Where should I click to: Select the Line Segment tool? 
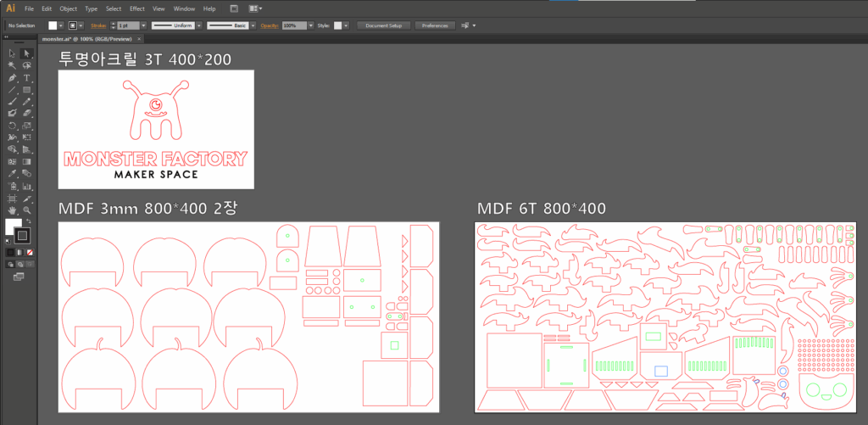click(12, 90)
